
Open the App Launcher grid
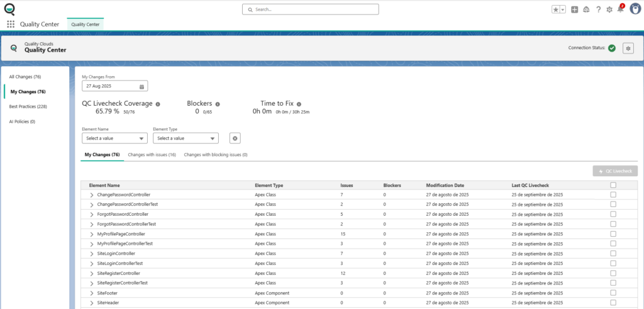(11, 25)
